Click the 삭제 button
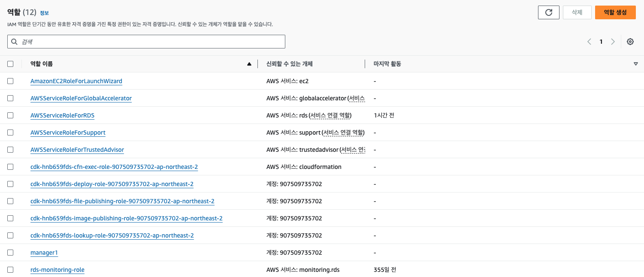This screenshot has width=644, height=277. click(x=577, y=12)
